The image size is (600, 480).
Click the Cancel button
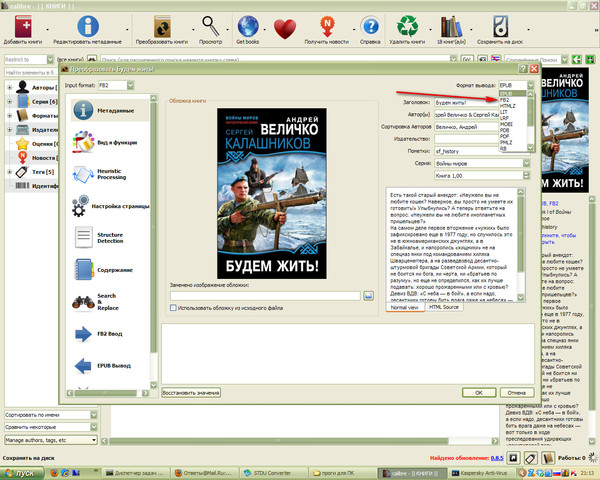(517, 393)
